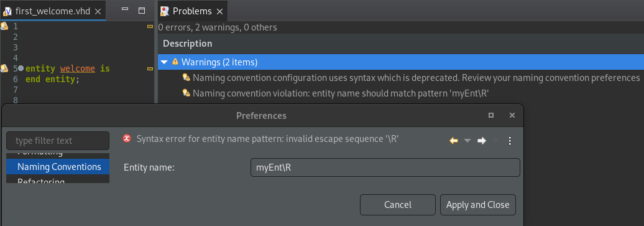Click the 'Entity name:' label
644x226 pixels.
(x=149, y=167)
